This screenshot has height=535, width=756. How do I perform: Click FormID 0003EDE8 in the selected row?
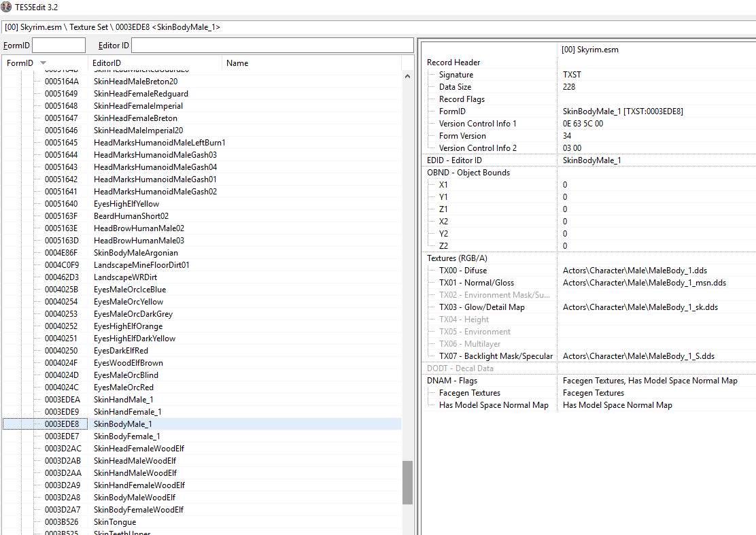pos(62,424)
